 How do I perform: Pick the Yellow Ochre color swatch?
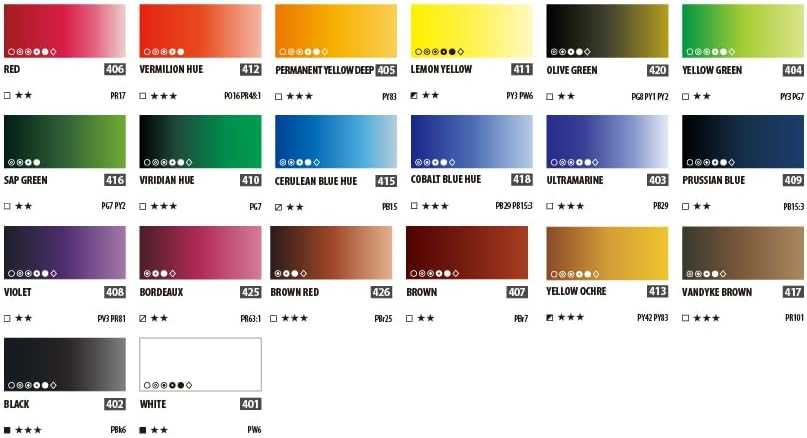click(607, 253)
